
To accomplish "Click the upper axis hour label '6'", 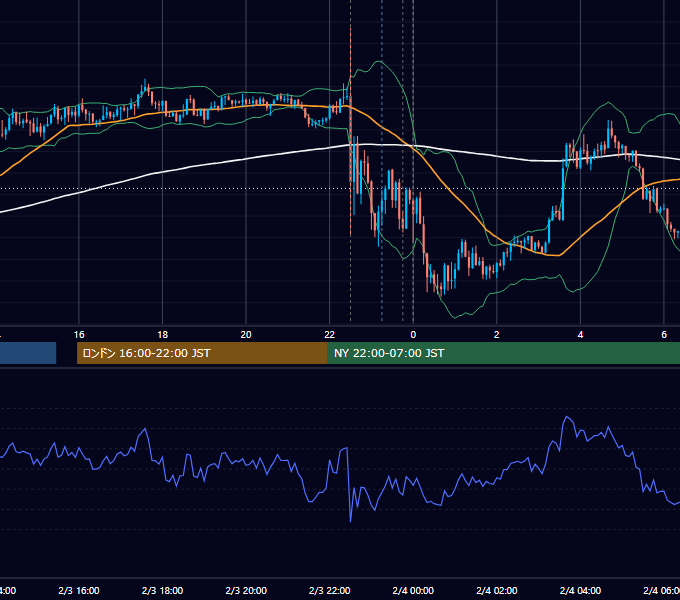I will click(664, 335).
